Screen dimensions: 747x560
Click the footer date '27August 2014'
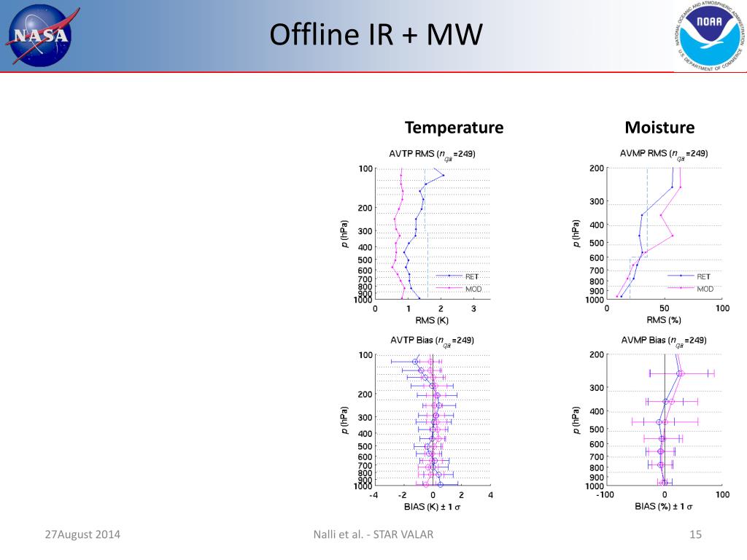82,534
